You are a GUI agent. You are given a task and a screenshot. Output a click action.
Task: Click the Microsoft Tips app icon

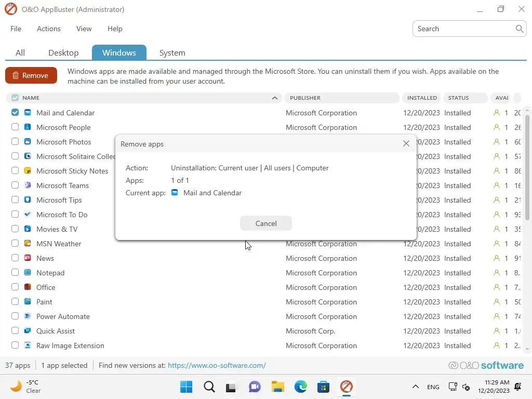click(x=28, y=200)
